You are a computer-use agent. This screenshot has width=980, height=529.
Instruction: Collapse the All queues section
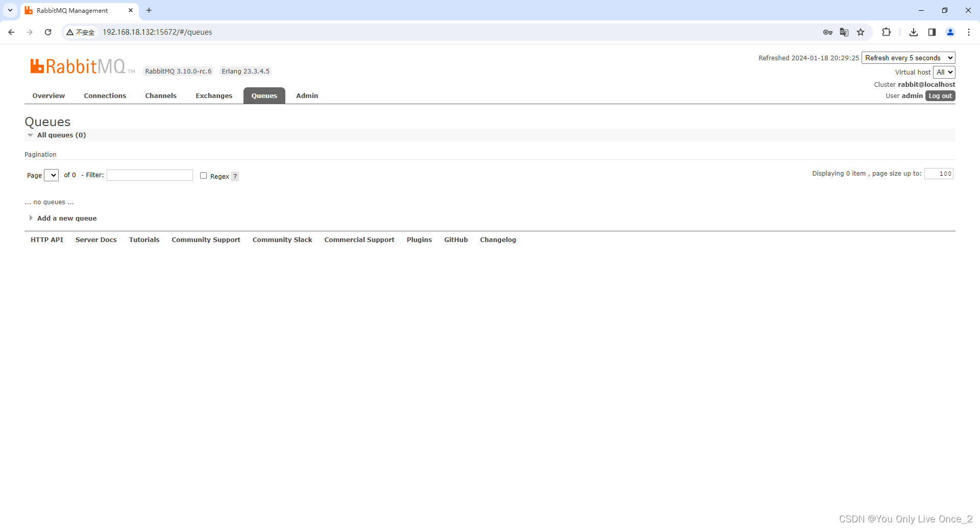[61, 135]
